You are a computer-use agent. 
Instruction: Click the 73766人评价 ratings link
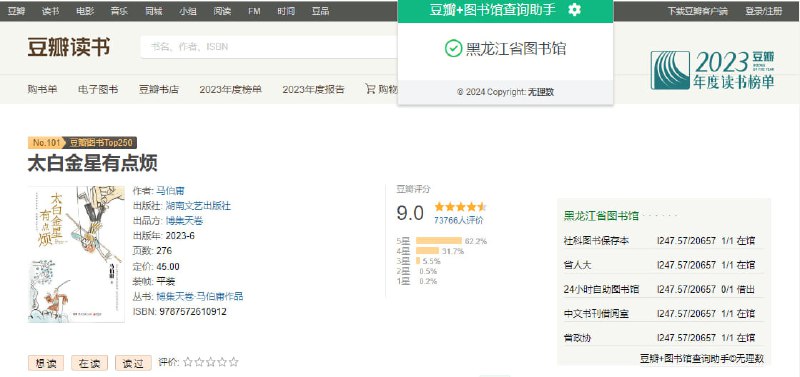coord(459,220)
